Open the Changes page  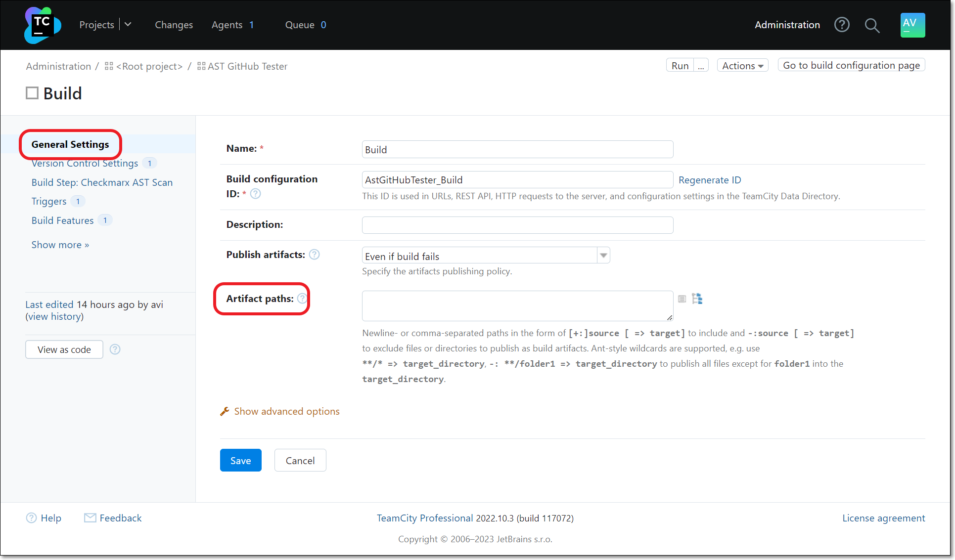(x=174, y=25)
